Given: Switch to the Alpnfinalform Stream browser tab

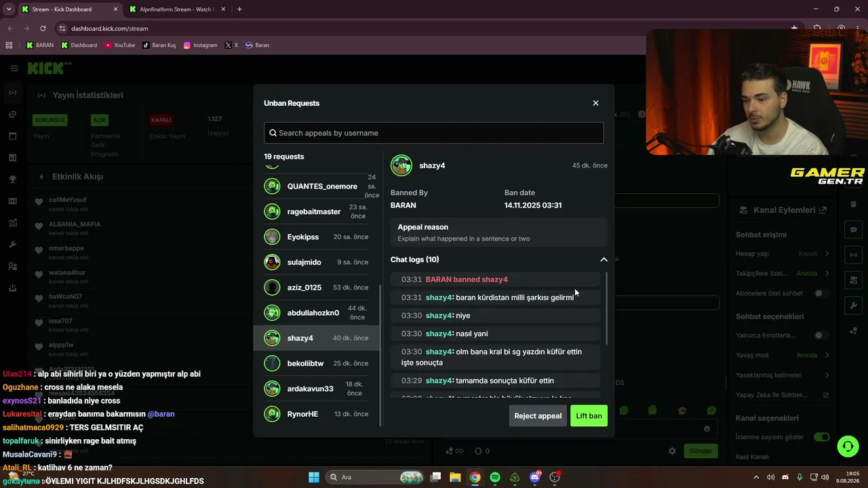Looking at the screenshot, I should click(x=176, y=9).
